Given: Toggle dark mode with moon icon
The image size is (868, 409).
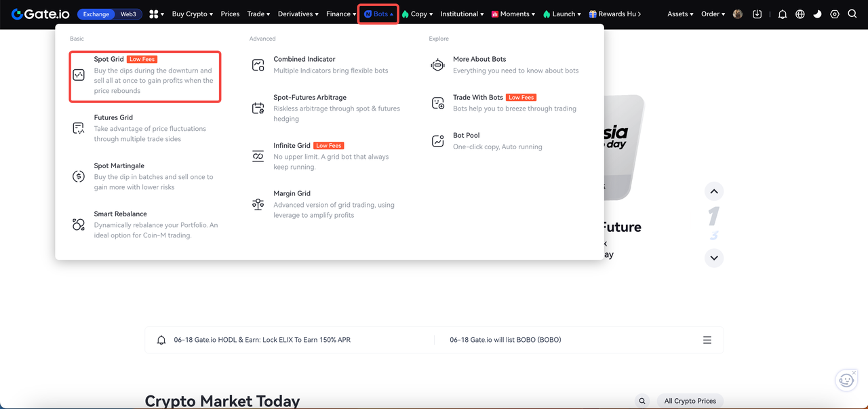Looking at the screenshot, I should [x=817, y=14].
